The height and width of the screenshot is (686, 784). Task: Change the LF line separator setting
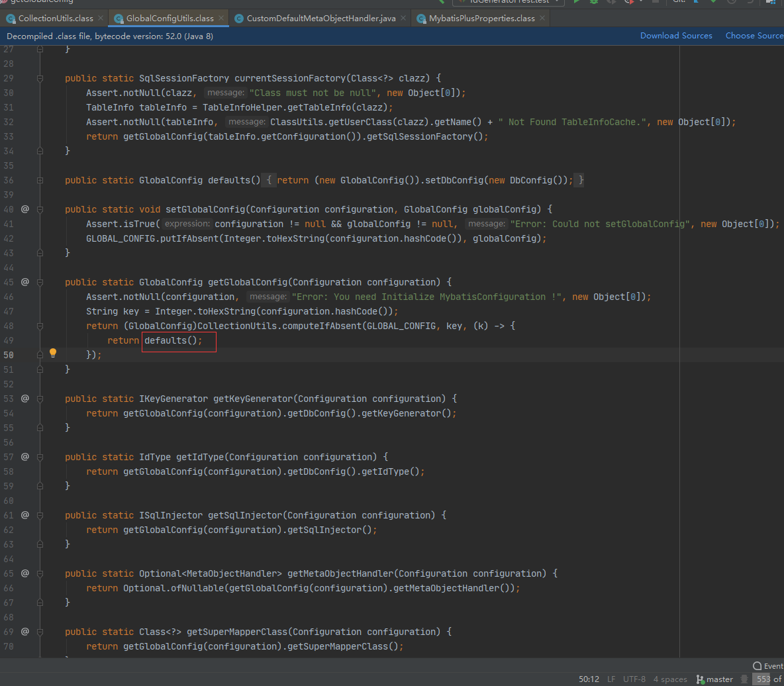[611, 679]
